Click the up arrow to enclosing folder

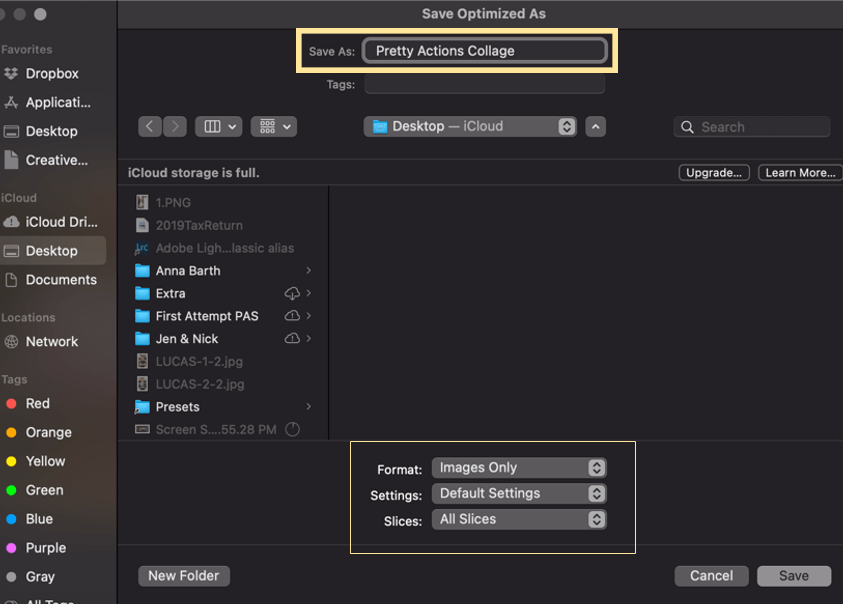tap(595, 127)
